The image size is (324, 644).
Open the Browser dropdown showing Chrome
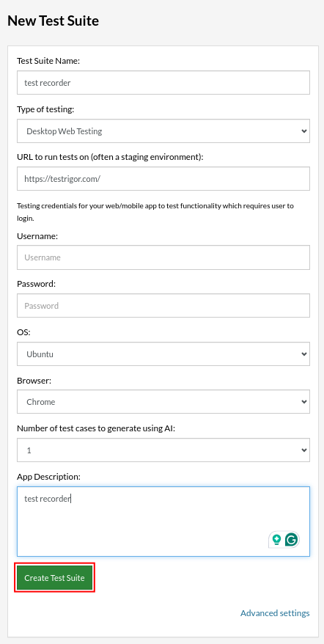(163, 402)
